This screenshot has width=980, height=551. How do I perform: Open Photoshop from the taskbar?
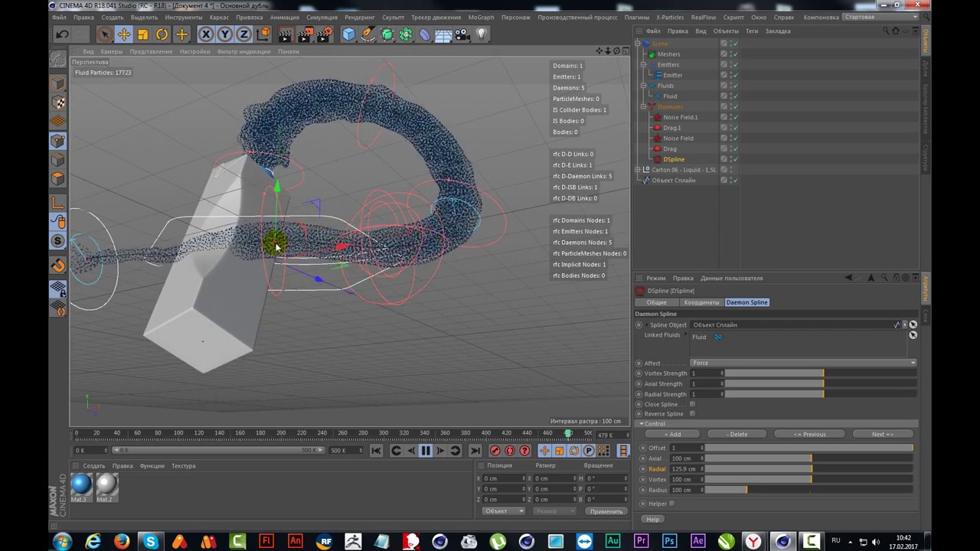[669, 542]
